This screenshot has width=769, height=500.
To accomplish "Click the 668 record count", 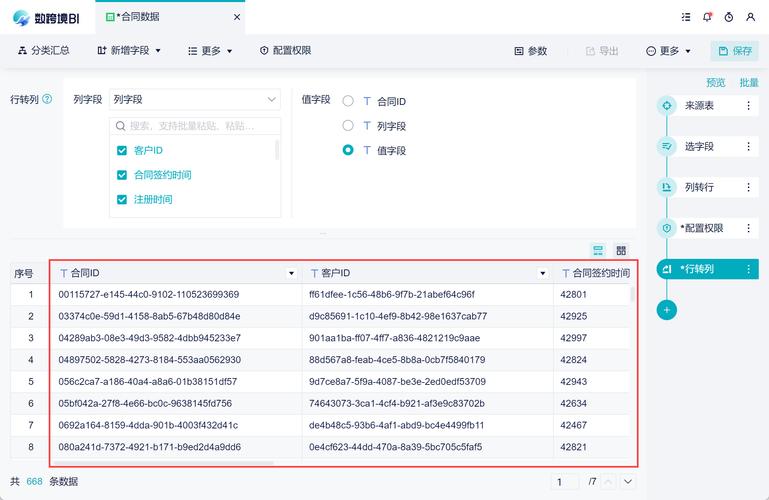I will (34, 481).
